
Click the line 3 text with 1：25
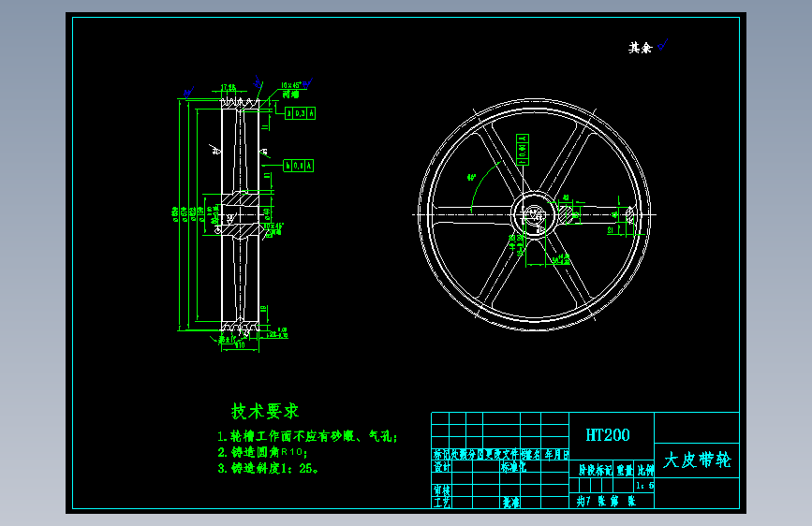click(268, 468)
